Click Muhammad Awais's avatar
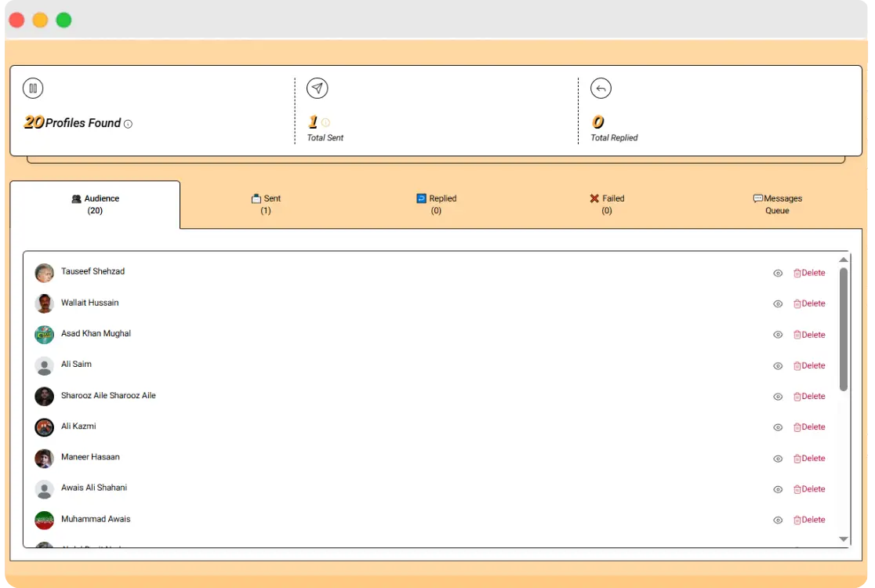Screen dimensions: 875x588 pyautogui.click(x=44, y=520)
